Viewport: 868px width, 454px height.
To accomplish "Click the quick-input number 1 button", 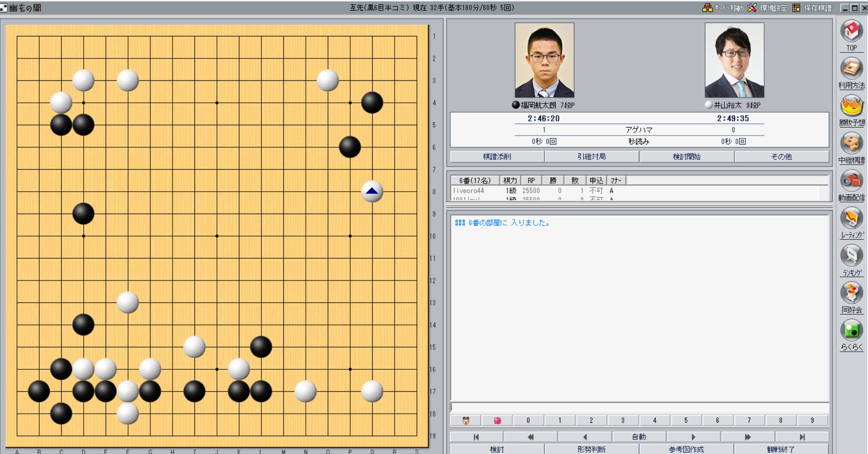I will coord(560,420).
